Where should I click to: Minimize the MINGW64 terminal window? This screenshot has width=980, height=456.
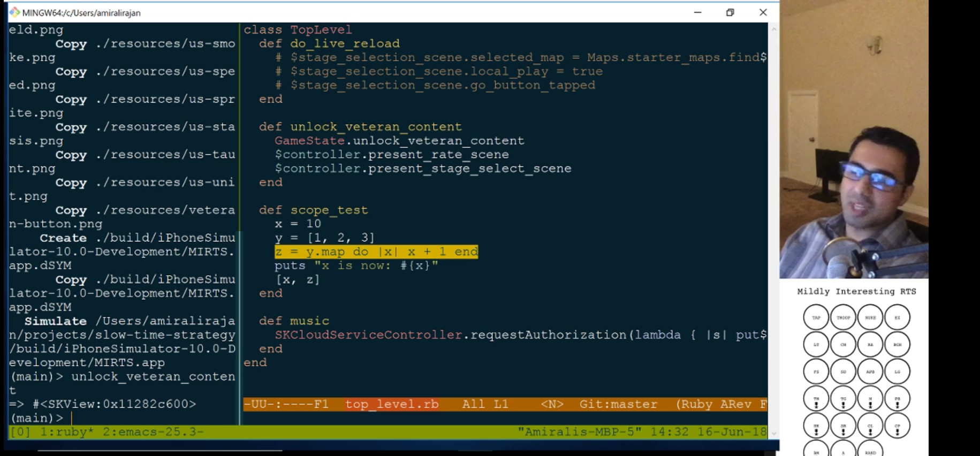point(697,12)
